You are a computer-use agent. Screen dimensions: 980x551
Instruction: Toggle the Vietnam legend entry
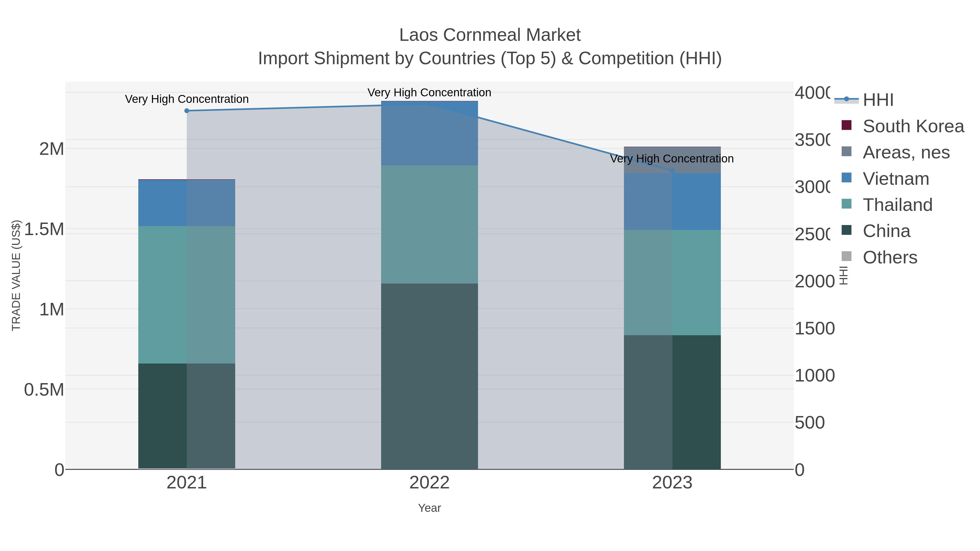point(885,179)
